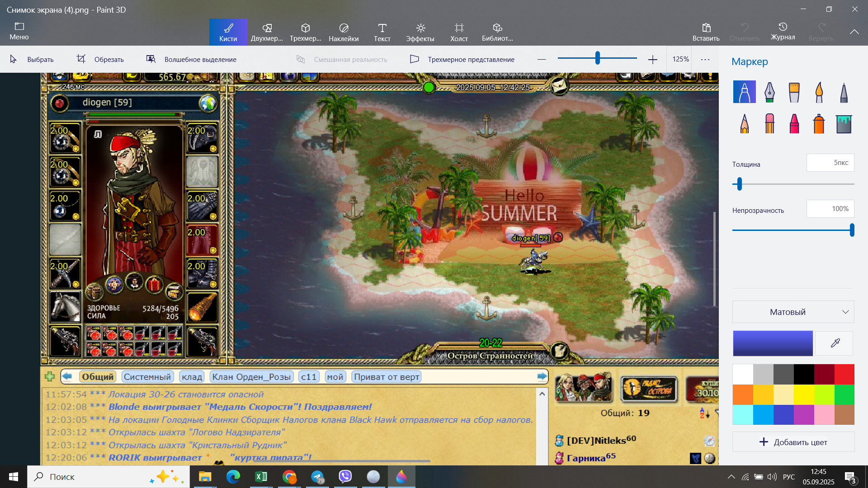Select the Calligraphy pen brush

(769, 92)
